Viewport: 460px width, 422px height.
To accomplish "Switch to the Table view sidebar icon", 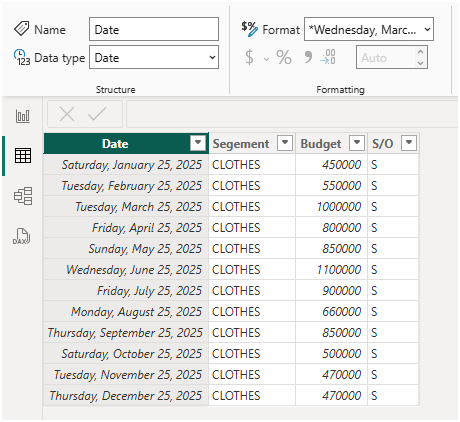I will (23, 156).
